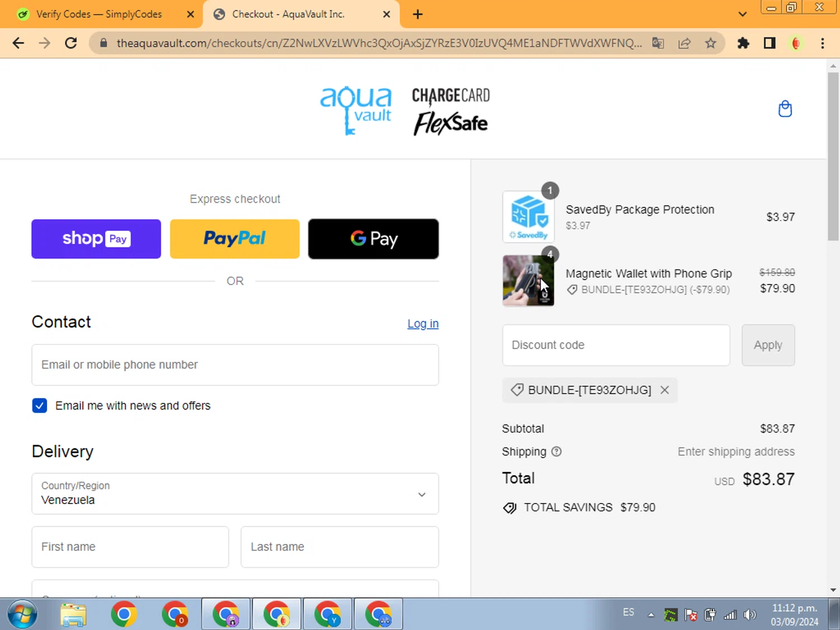Click the share page icon in address bar
The height and width of the screenshot is (630, 840).
click(684, 43)
